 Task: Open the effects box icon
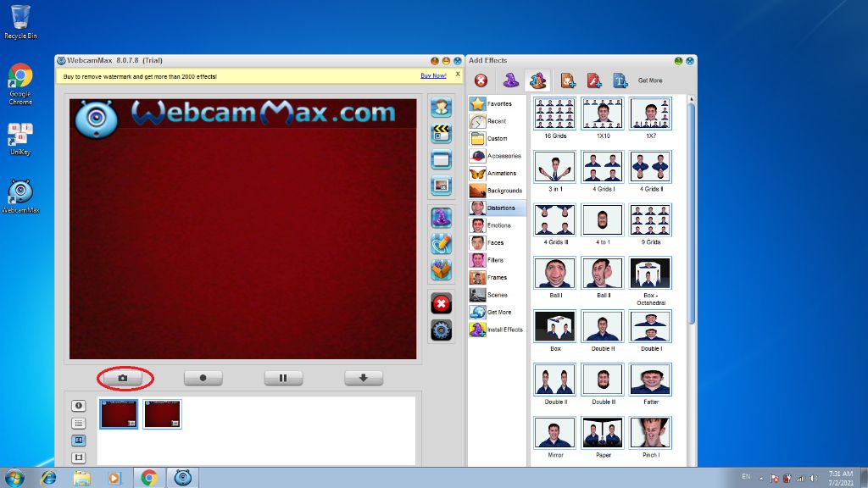(x=441, y=270)
